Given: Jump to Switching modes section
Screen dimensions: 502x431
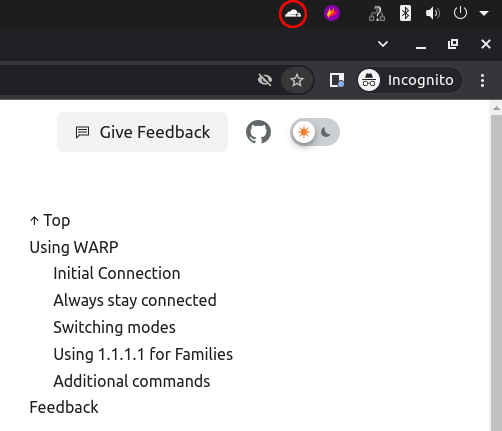Looking at the screenshot, I should click(114, 327).
